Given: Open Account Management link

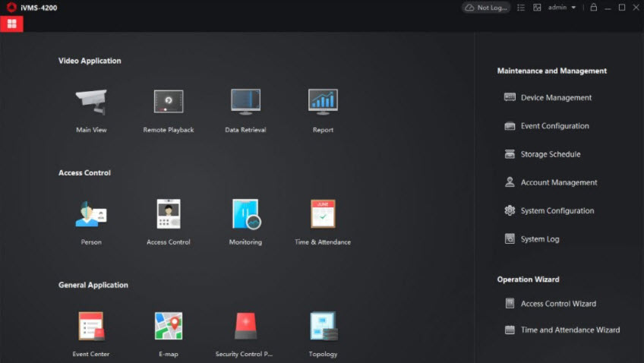Looking at the screenshot, I should coord(559,182).
